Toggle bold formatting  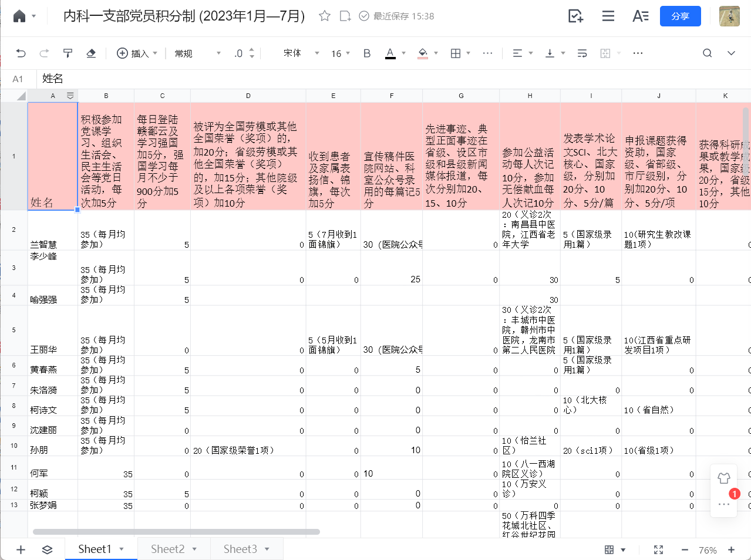pyautogui.click(x=367, y=53)
